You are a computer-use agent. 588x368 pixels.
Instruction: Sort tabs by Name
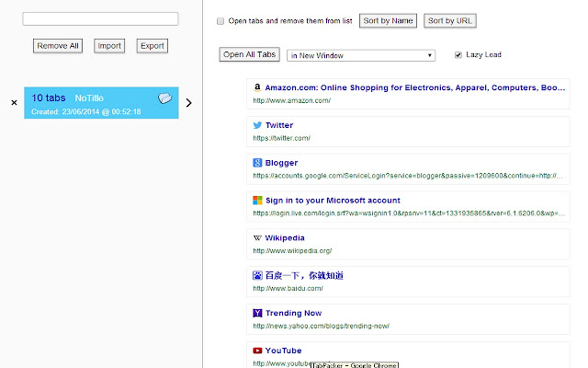tap(388, 20)
